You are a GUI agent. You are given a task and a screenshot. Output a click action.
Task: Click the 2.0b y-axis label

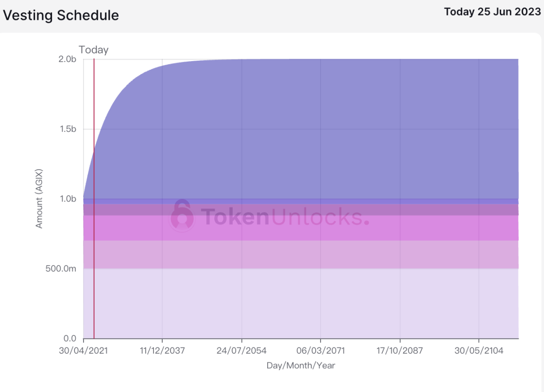coord(68,59)
